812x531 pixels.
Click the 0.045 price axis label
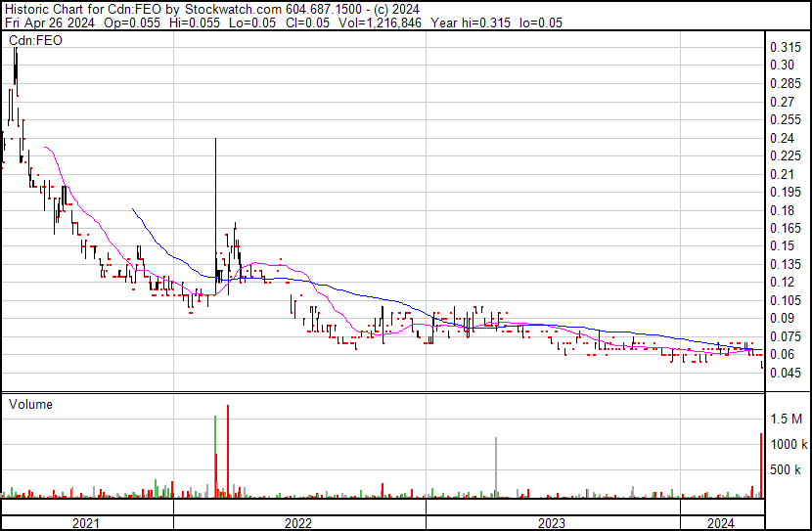(786, 373)
